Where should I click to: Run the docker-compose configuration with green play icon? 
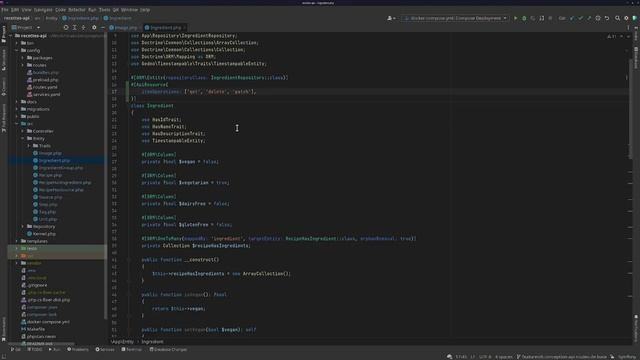point(516,18)
